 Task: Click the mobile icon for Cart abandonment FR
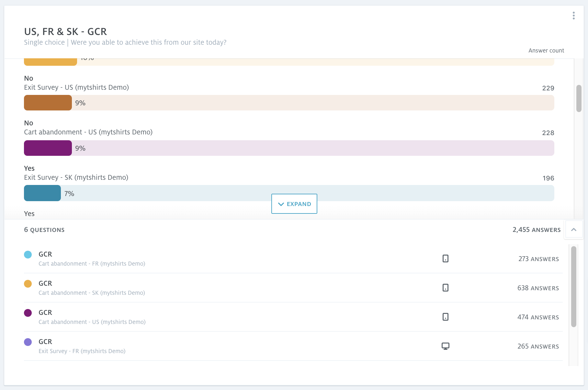[x=446, y=258]
